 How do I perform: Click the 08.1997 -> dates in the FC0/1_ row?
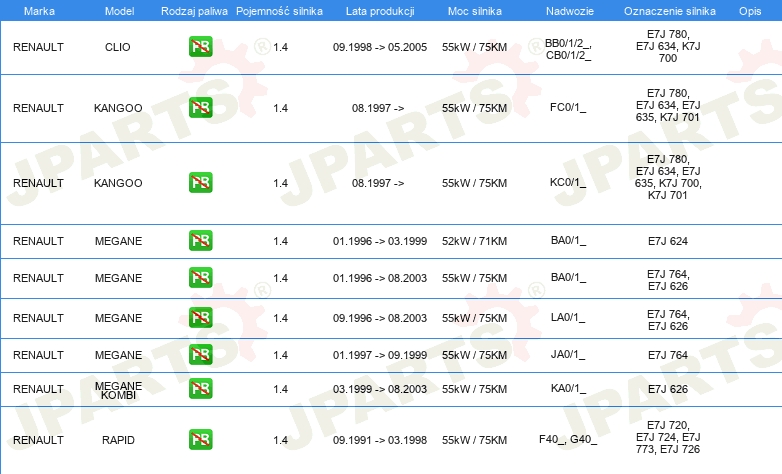pos(378,108)
